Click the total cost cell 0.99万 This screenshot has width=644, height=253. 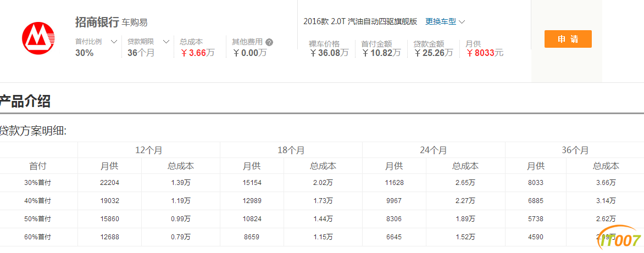(x=181, y=219)
